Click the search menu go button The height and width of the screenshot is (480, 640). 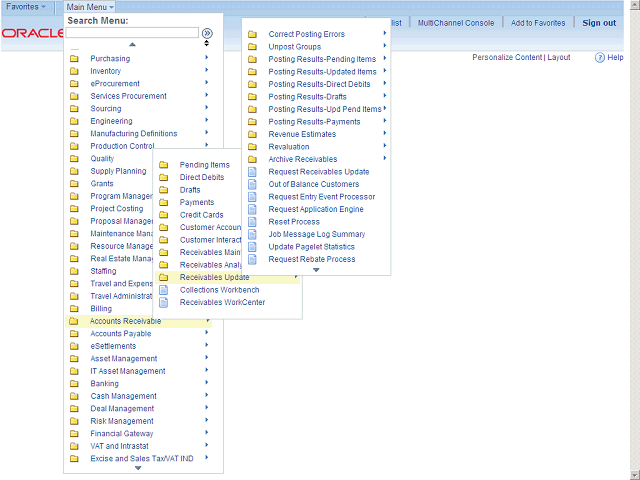pyautogui.click(x=207, y=33)
